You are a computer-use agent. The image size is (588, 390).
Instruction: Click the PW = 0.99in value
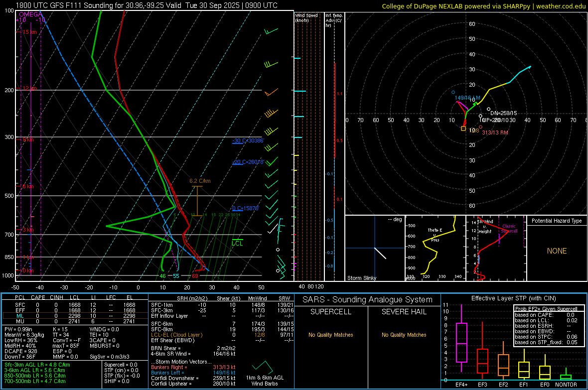coord(18,329)
